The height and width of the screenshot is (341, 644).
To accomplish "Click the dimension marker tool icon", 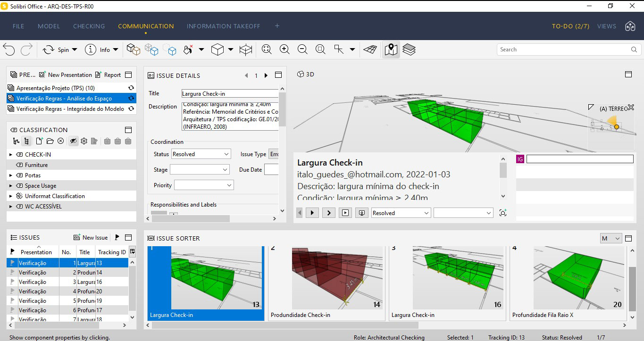I will click(x=339, y=50).
